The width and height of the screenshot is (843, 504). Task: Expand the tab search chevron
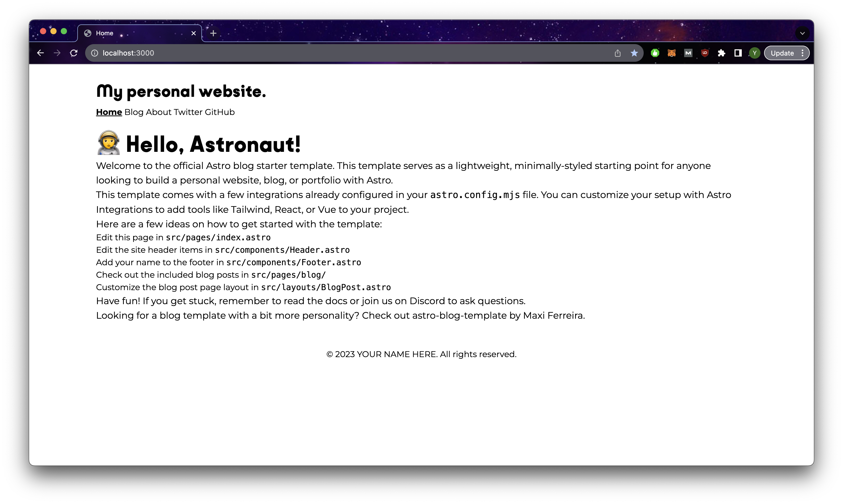pos(802,33)
